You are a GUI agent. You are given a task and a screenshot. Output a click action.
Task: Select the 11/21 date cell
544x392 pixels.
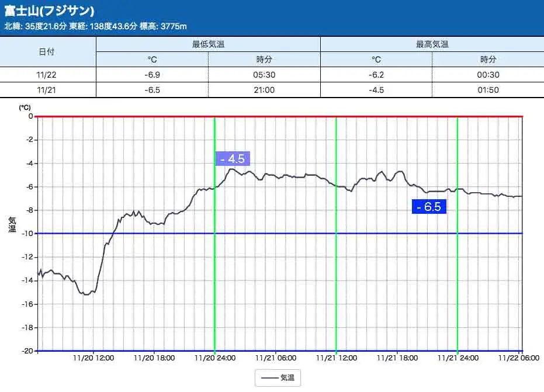[47, 90]
